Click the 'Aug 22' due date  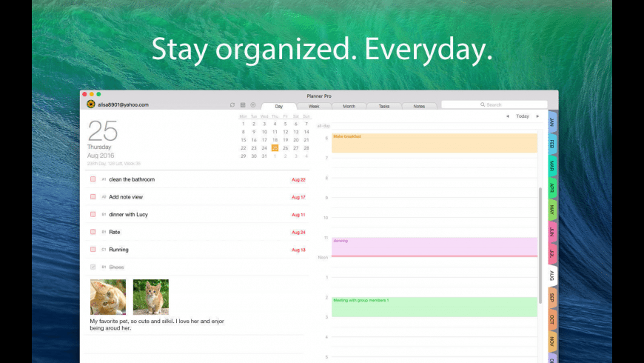click(298, 180)
